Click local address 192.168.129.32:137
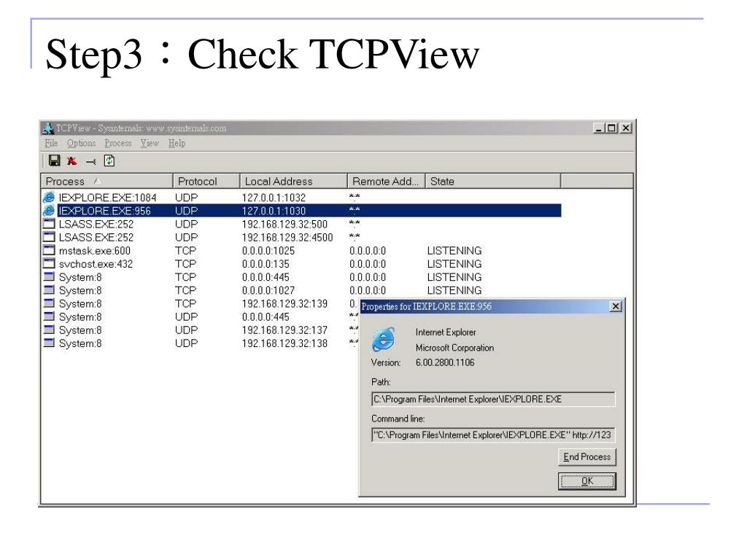 (285, 330)
